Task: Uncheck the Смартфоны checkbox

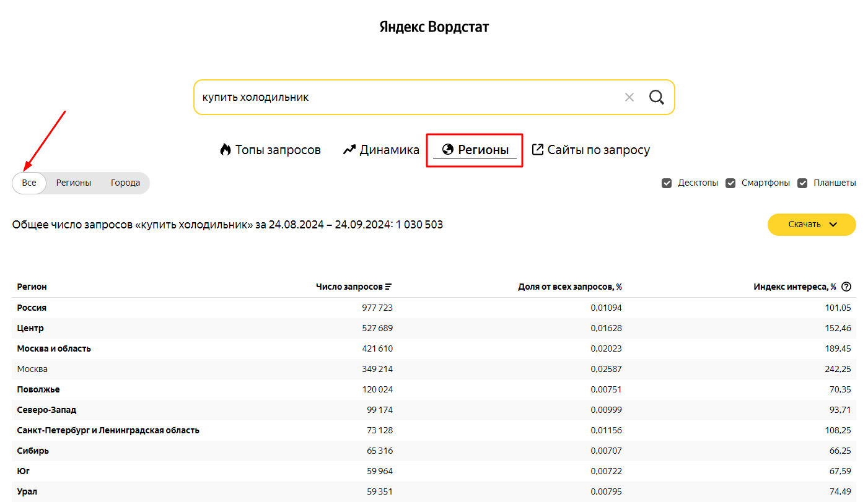Action: pyautogui.click(x=730, y=183)
